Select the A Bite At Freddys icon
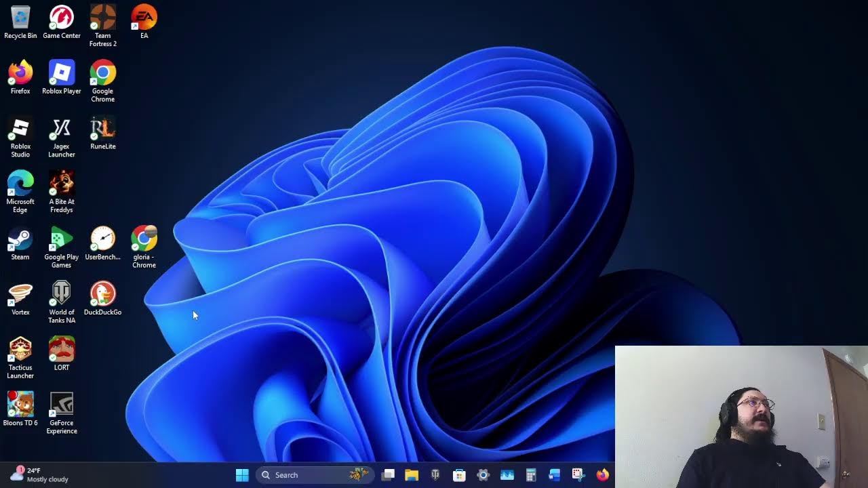Image resolution: width=868 pixels, height=488 pixels. click(62, 192)
